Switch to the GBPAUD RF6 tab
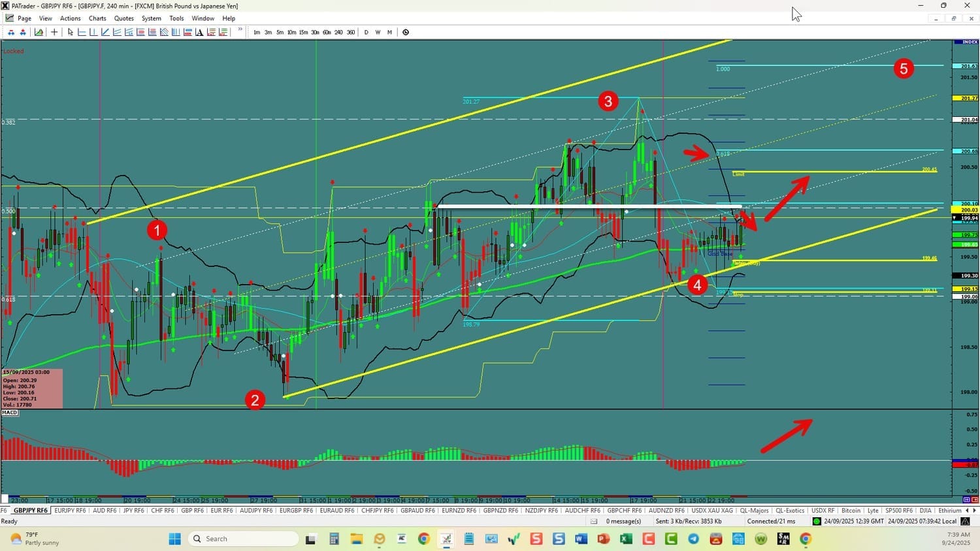 point(417,511)
